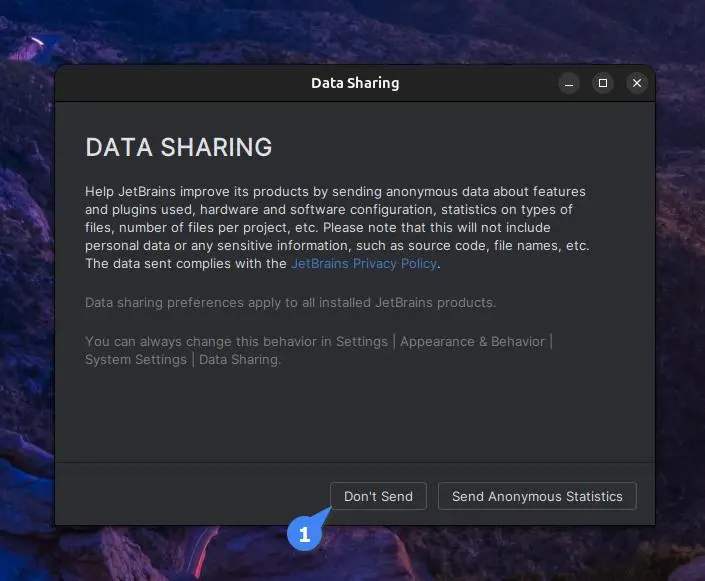Open the JetBrains Privacy Policy link
The width and height of the screenshot is (705, 581).
[x=364, y=264]
